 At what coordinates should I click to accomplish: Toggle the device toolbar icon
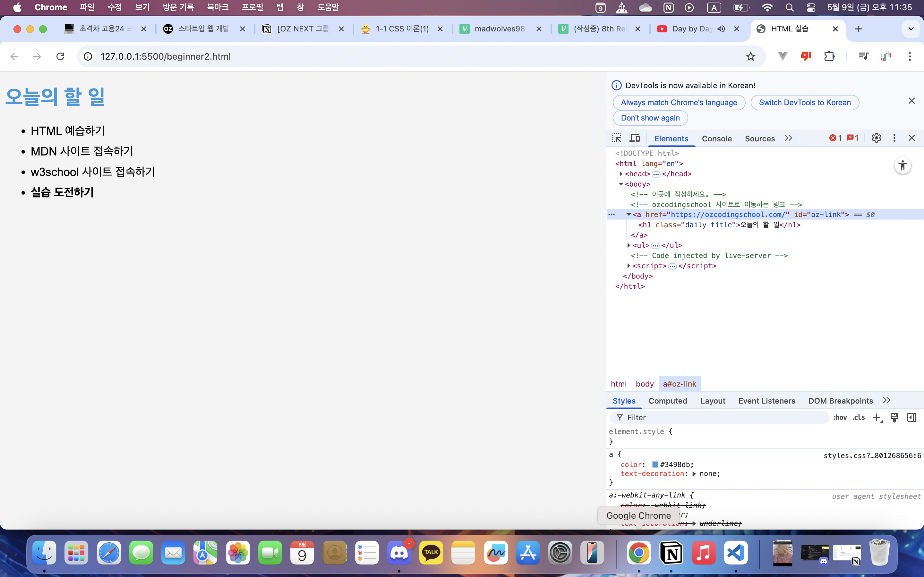[635, 138]
